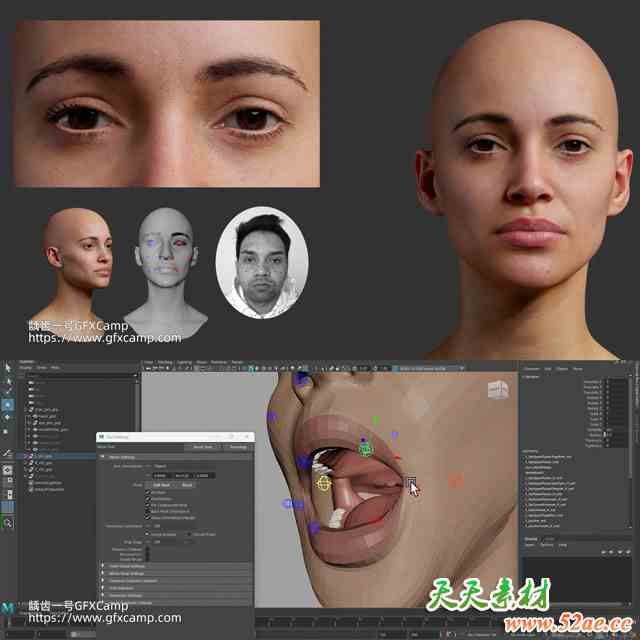Open viewport Shading menu

click(165, 362)
